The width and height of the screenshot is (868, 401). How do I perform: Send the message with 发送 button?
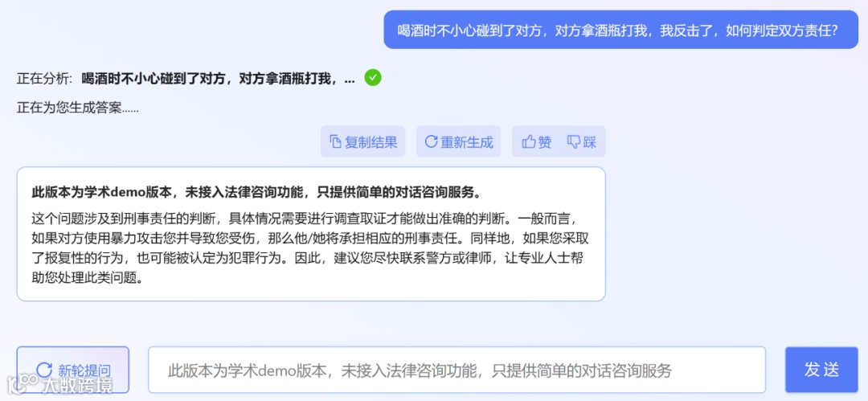(821, 370)
